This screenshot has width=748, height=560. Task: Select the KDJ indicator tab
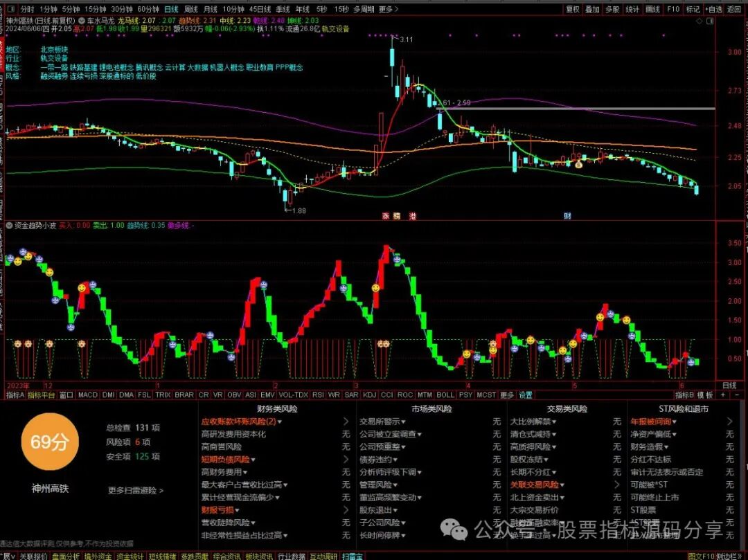pos(369,395)
